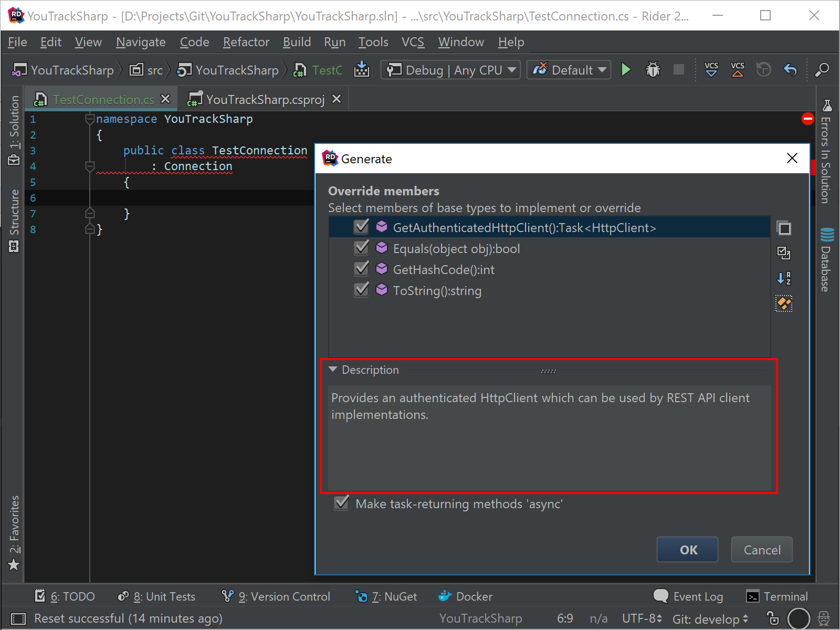Switch to YouTrackSharp.csproj tab
The height and width of the screenshot is (630, 840).
(265, 99)
